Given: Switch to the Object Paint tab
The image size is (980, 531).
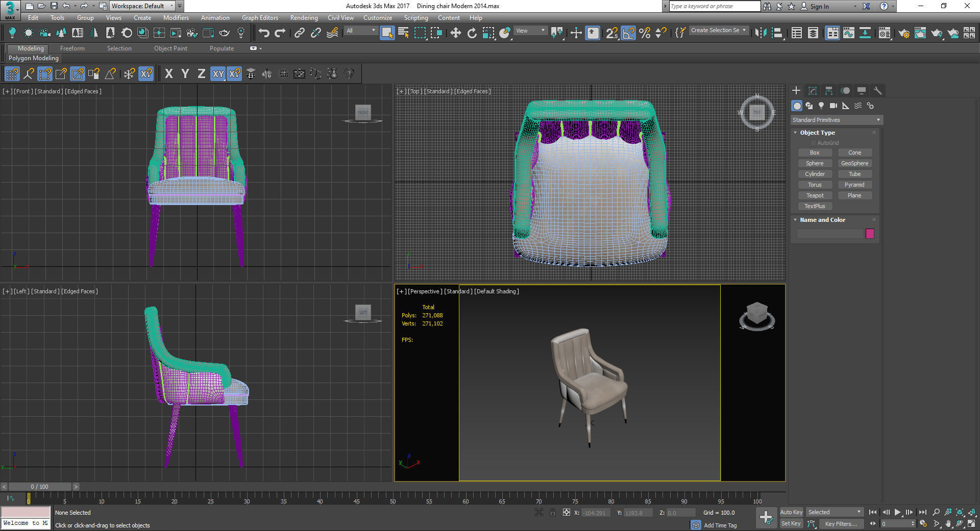Looking at the screenshot, I should point(170,48).
